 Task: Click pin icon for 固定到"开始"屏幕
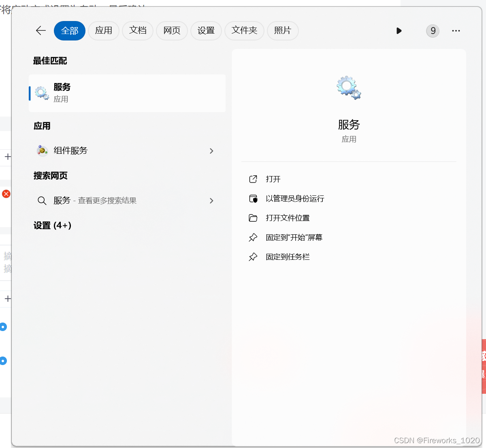[253, 237]
